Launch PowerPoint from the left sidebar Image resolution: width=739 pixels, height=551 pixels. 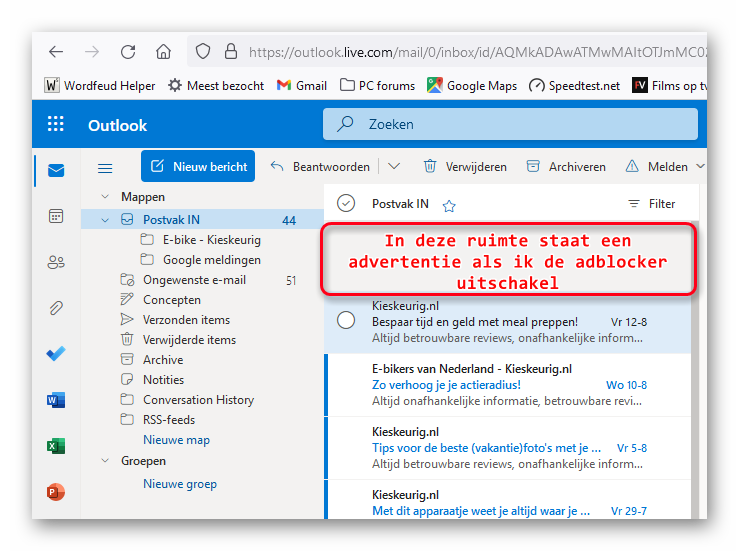point(56,492)
